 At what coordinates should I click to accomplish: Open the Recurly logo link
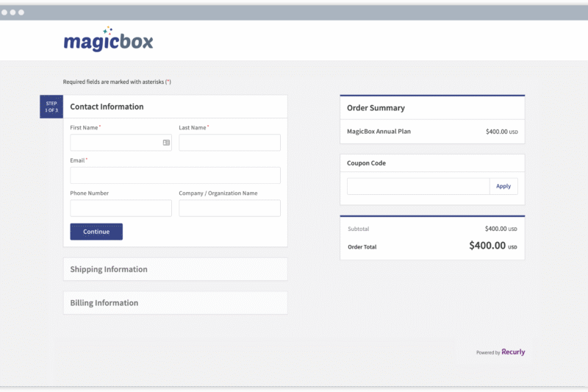(x=513, y=352)
